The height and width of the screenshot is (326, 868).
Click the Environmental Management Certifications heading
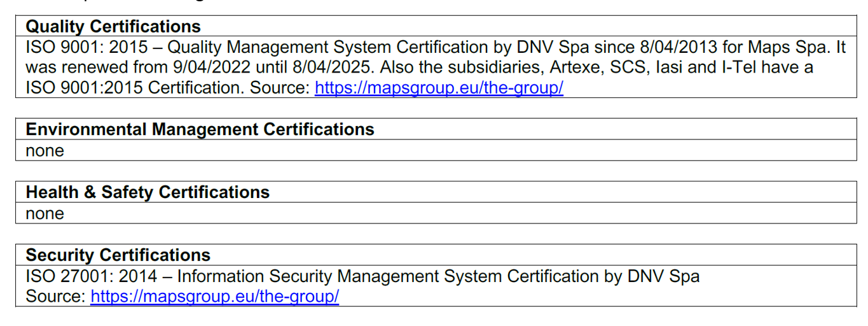coord(200,129)
